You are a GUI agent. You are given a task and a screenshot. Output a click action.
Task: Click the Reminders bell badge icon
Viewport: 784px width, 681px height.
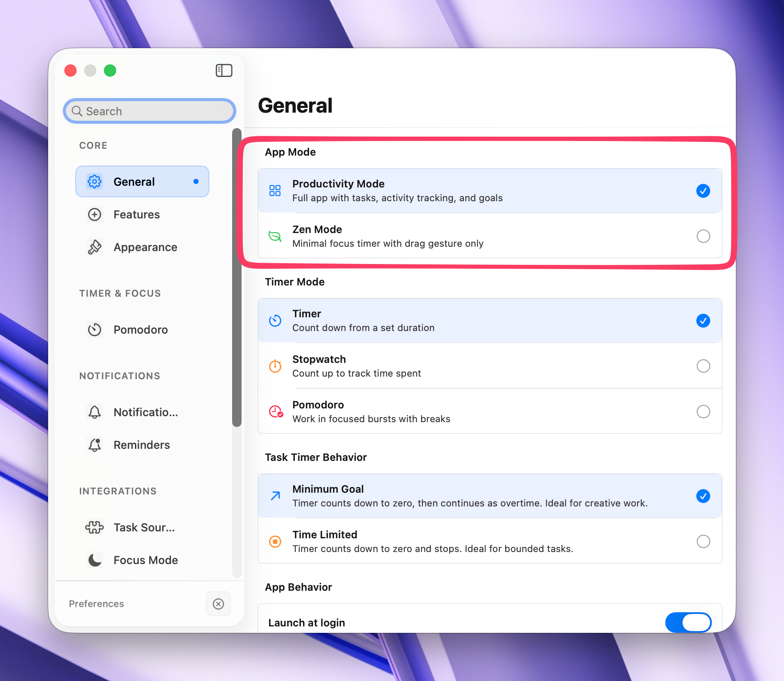(95, 445)
